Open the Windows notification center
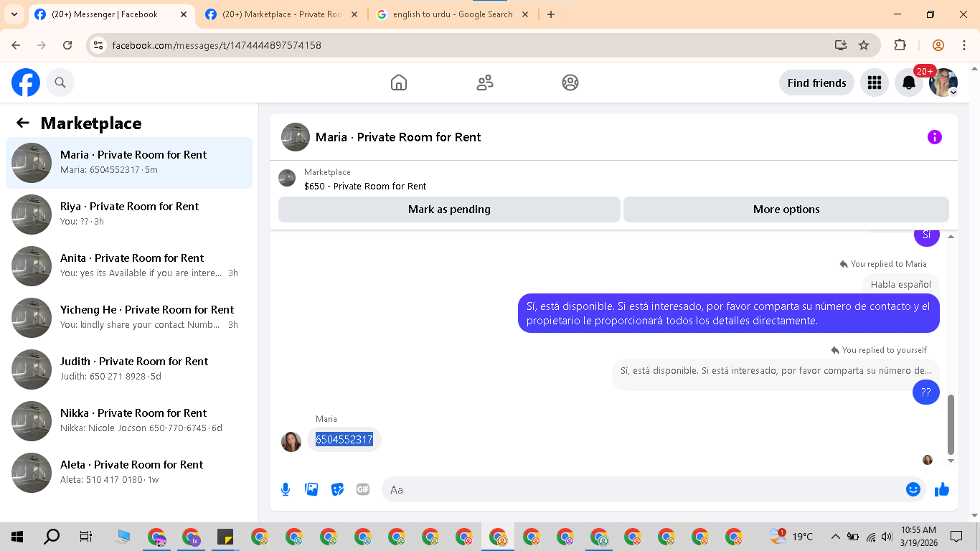 [x=956, y=537]
